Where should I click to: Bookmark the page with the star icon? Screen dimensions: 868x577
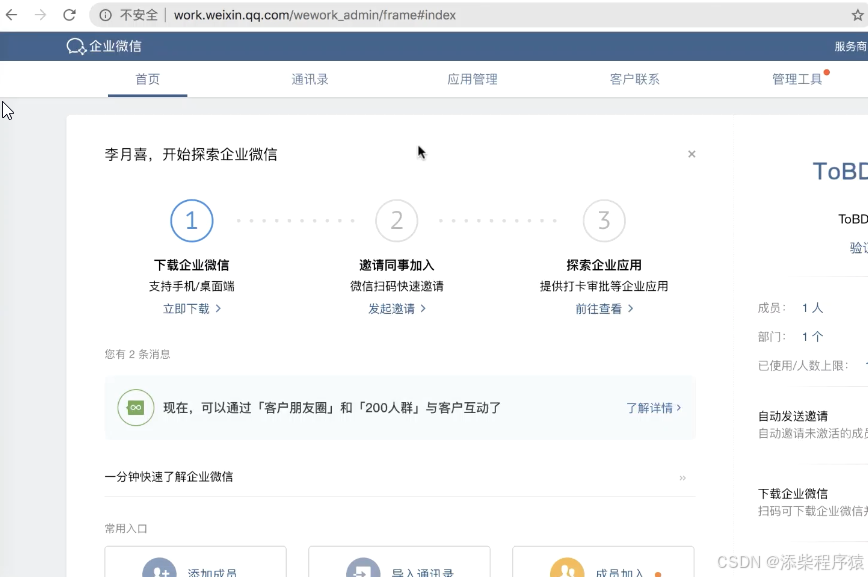coord(857,15)
